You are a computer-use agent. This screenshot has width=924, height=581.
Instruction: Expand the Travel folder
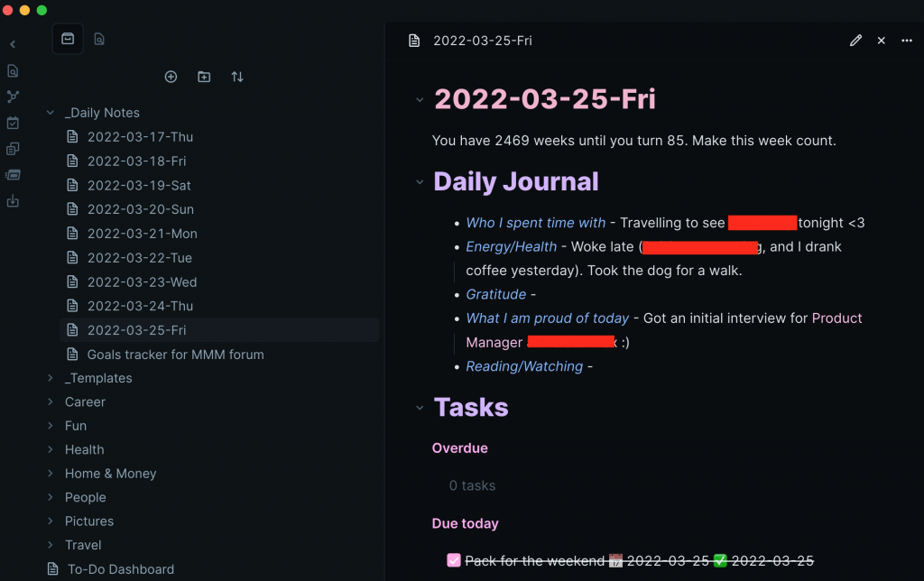(51, 545)
